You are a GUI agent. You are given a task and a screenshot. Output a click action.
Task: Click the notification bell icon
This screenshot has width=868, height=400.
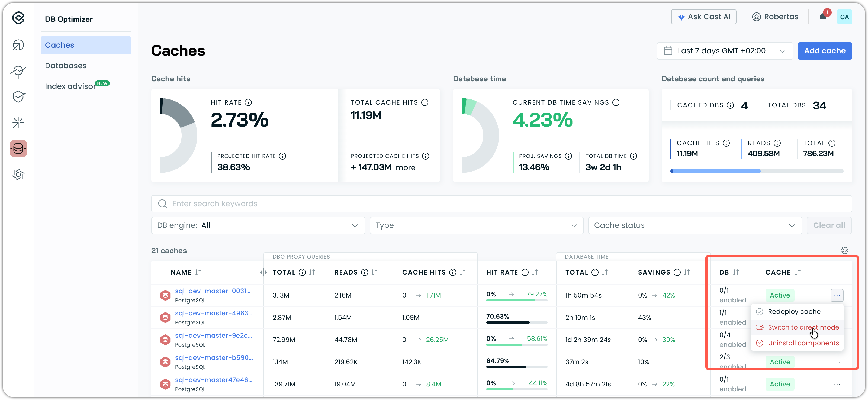tap(822, 17)
